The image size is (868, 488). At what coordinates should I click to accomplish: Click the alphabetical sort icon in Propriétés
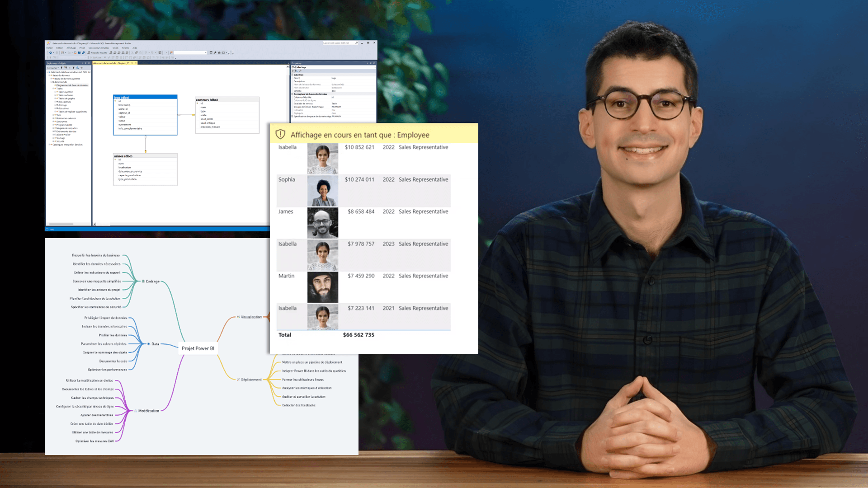[x=297, y=71]
